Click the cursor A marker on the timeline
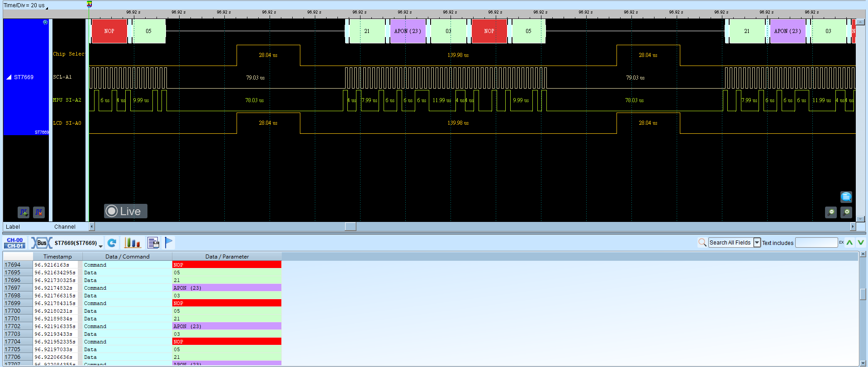 (90, 5)
